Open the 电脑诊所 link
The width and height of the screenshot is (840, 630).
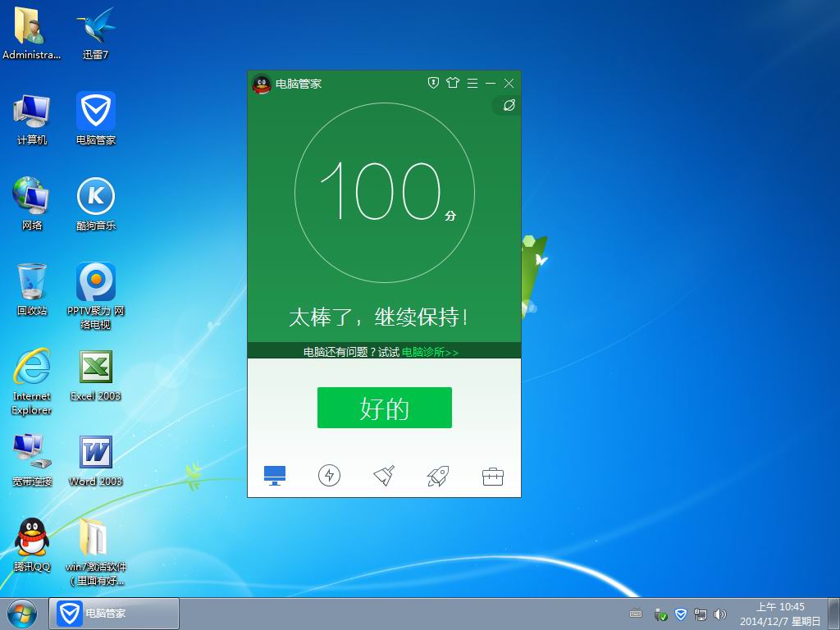(x=430, y=352)
